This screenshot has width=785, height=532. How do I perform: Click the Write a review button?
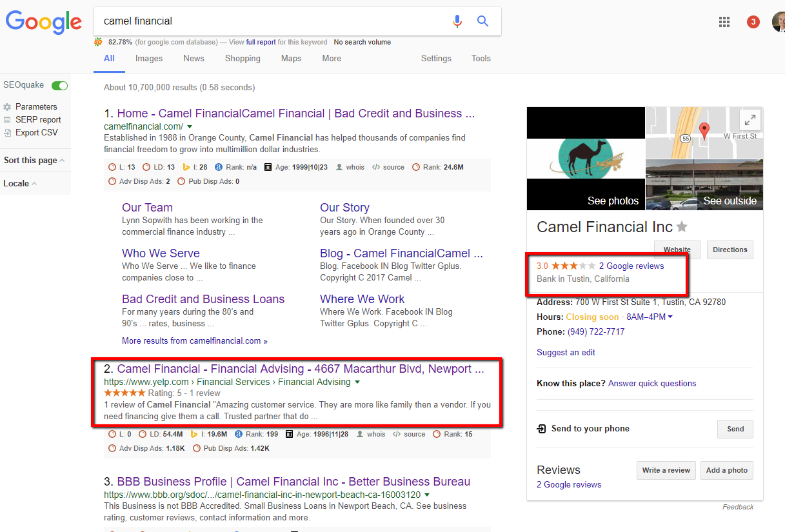(x=666, y=470)
